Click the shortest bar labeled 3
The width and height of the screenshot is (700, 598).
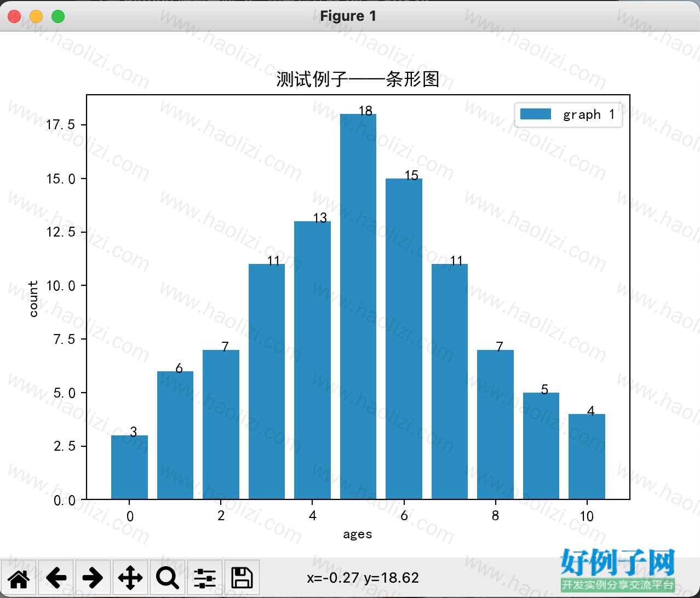click(129, 467)
